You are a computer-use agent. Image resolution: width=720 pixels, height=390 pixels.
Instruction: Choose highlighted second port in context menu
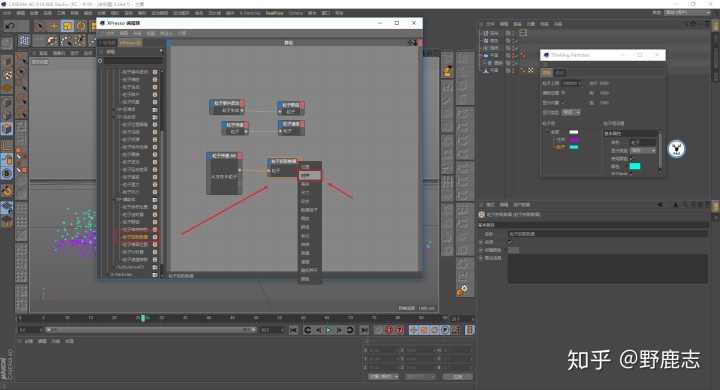310,175
